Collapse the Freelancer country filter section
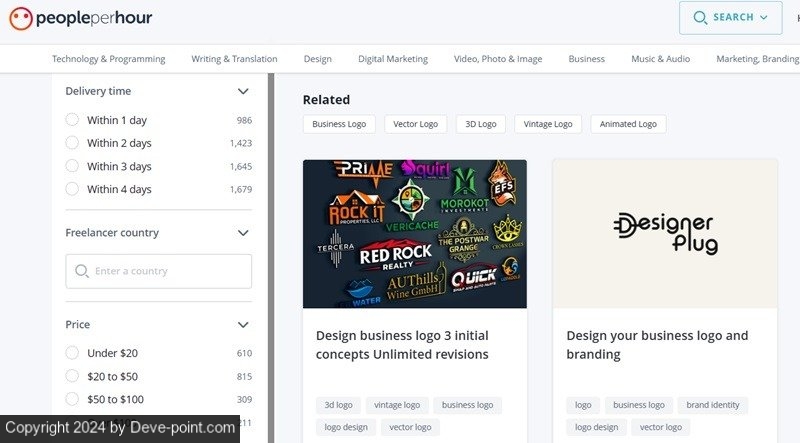 pyautogui.click(x=243, y=233)
